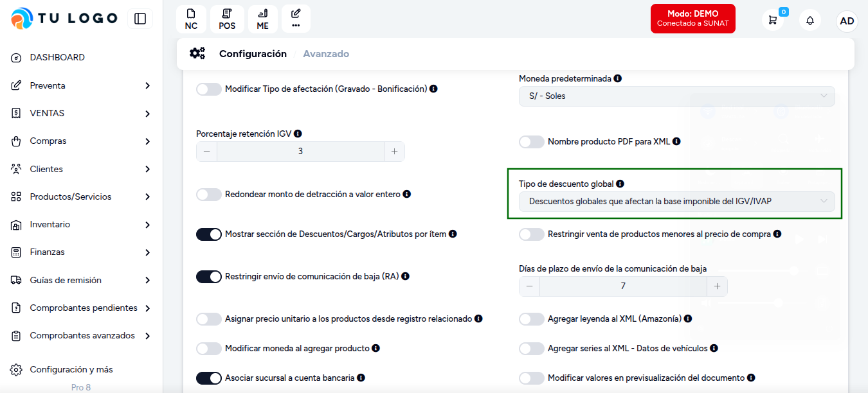Viewport: 868px width, 393px height.
Task: Open the notifications bell
Action: [x=810, y=20]
